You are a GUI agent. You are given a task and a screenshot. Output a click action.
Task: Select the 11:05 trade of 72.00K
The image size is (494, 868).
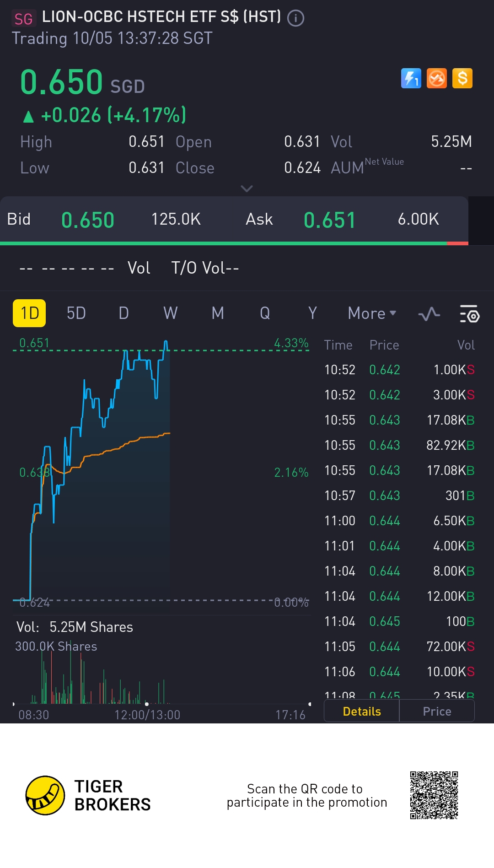click(x=399, y=647)
